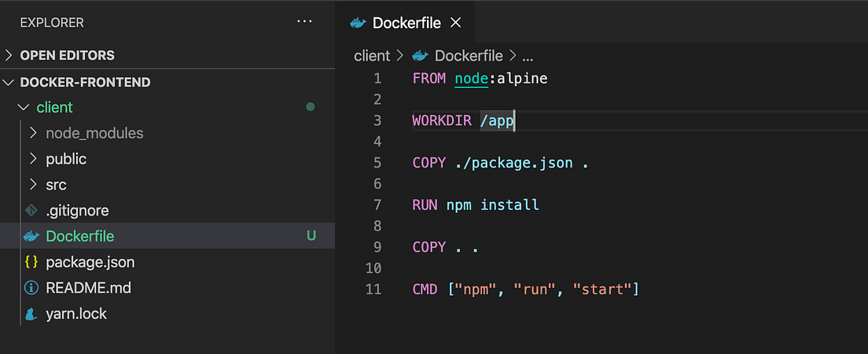Viewport: 868px width, 354px height.
Task: Click the Docker whale icon in tab
Action: pos(359,23)
